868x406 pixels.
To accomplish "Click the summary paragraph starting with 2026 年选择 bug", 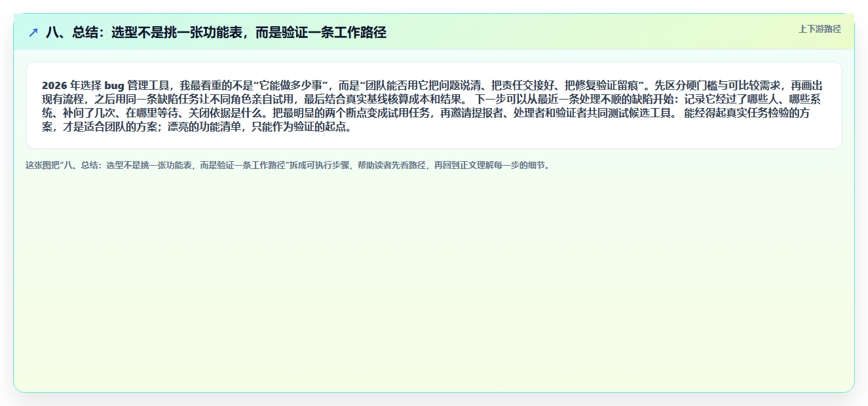I will tap(433, 106).
